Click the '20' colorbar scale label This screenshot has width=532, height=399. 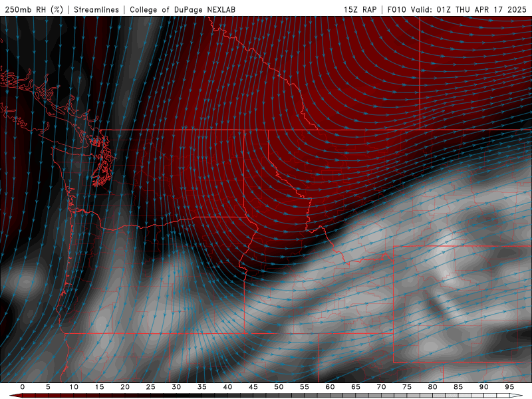point(125,387)
